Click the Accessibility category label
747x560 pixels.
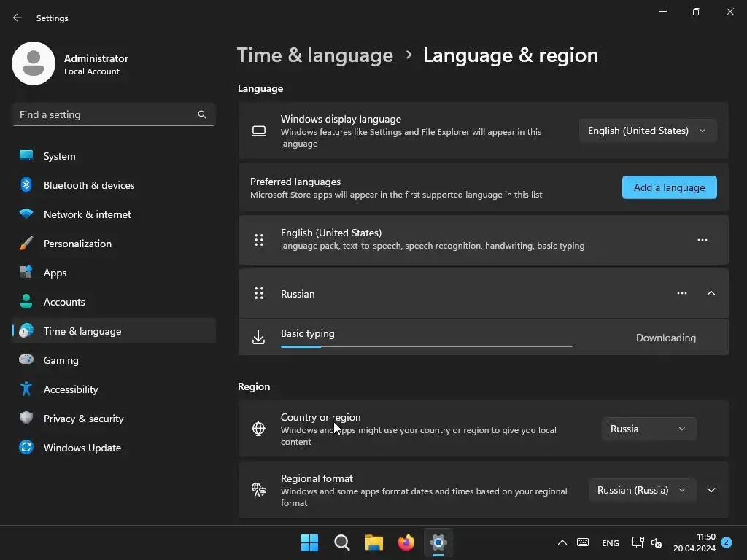[x=71, y=389]
